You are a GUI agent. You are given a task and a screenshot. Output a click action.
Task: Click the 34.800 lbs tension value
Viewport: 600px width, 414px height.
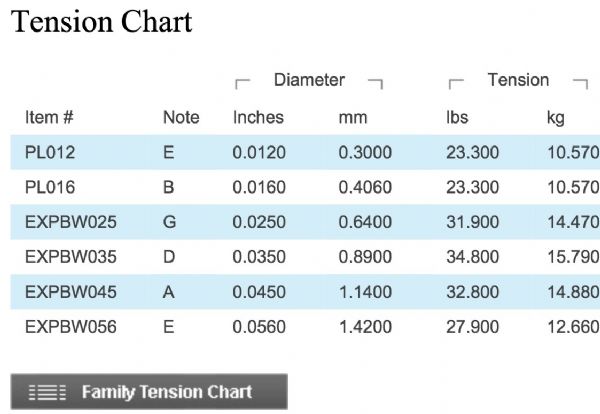[473, 257]
